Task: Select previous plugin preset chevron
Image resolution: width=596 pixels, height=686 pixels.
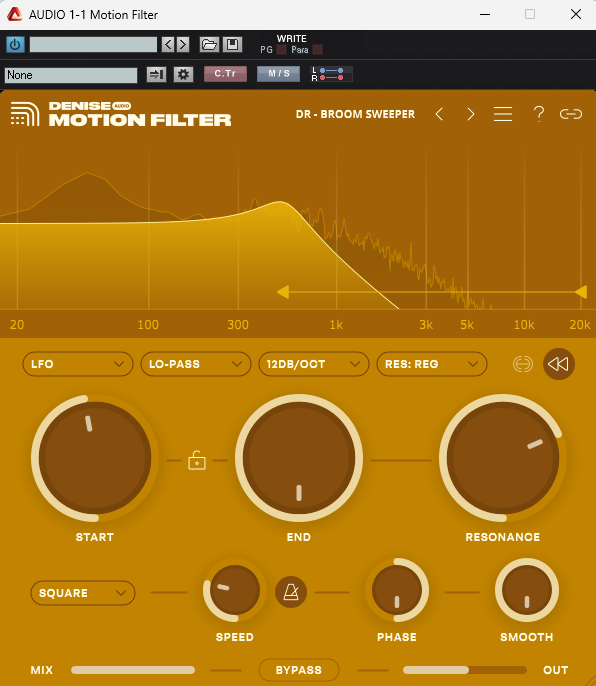Action: 439,114
